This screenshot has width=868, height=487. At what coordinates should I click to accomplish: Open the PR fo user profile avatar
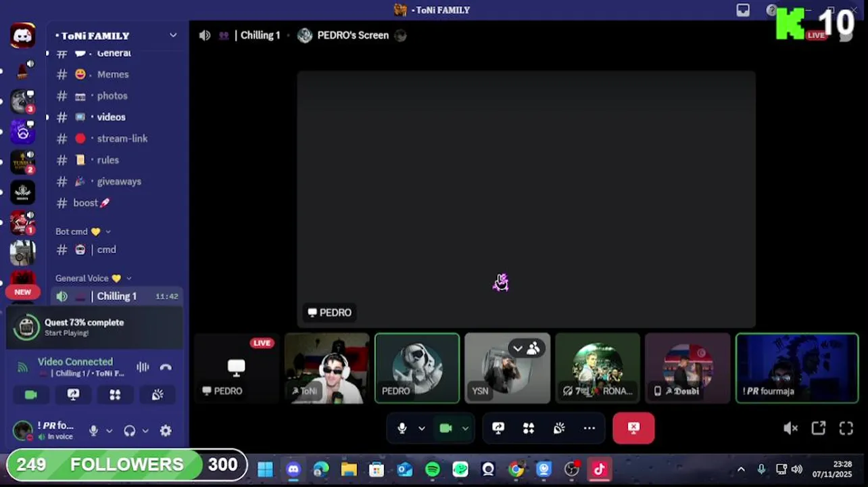tap(23, 431)
